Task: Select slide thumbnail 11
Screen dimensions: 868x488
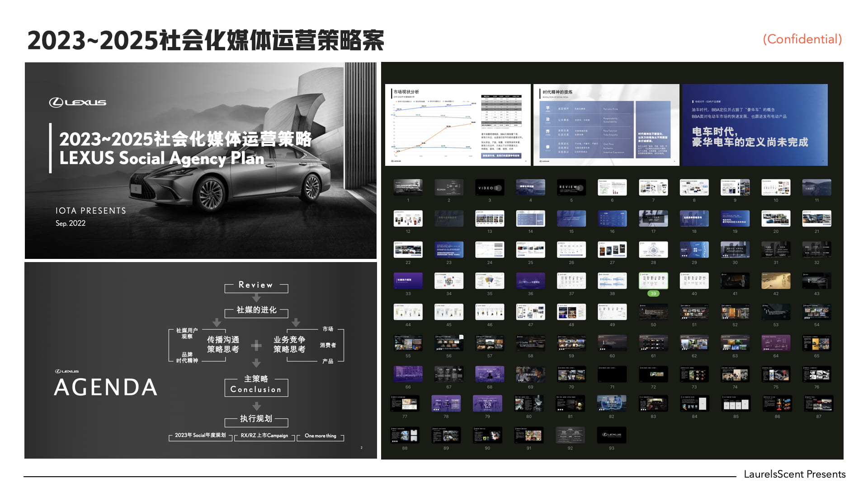Action: click(817, 187)
